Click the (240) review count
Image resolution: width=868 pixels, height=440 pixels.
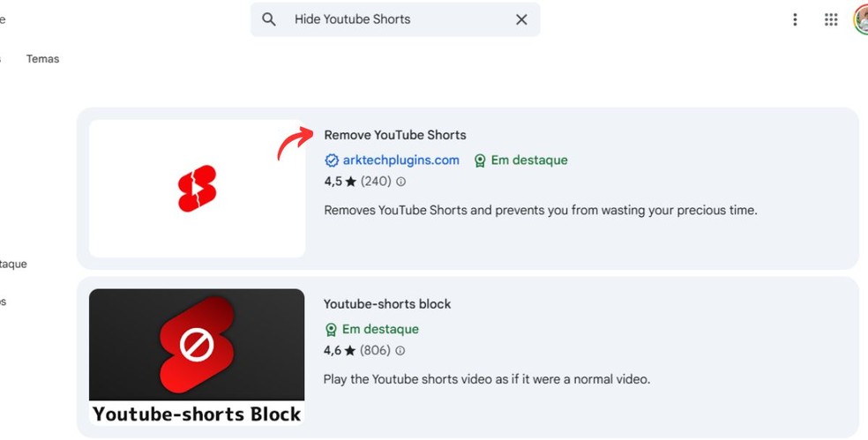376,182
